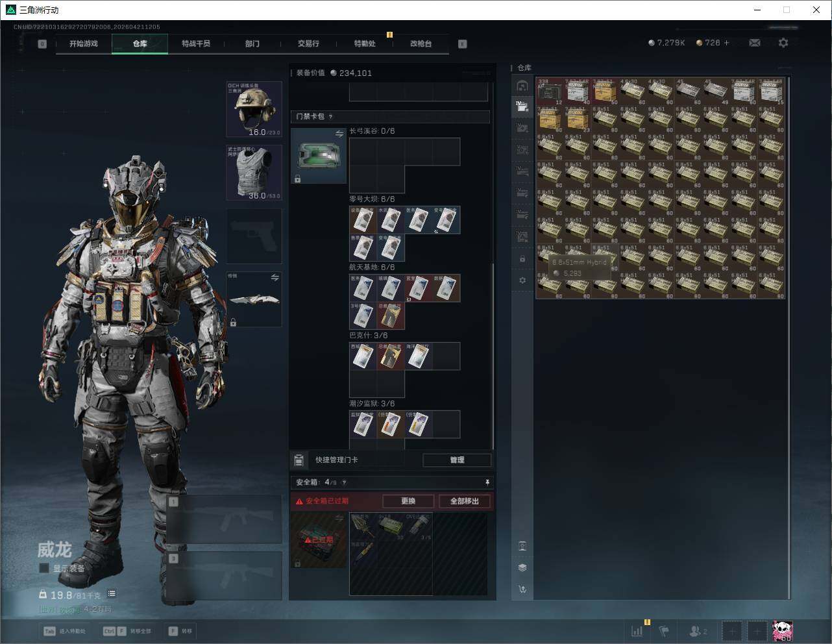Click the empty weapon slot 3
This screenshot has width=832, height=644.
point(225,576)
